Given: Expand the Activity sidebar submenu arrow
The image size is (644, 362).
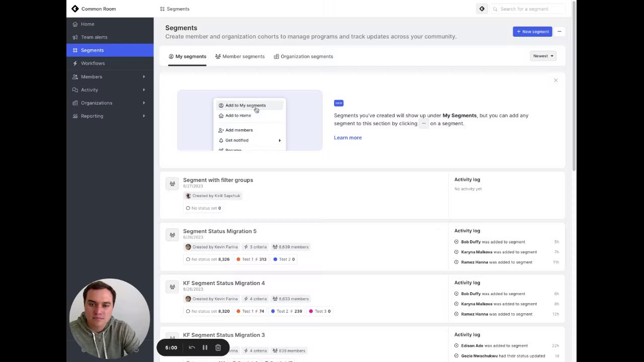Looking at the screenshot, I should point(144,89).
